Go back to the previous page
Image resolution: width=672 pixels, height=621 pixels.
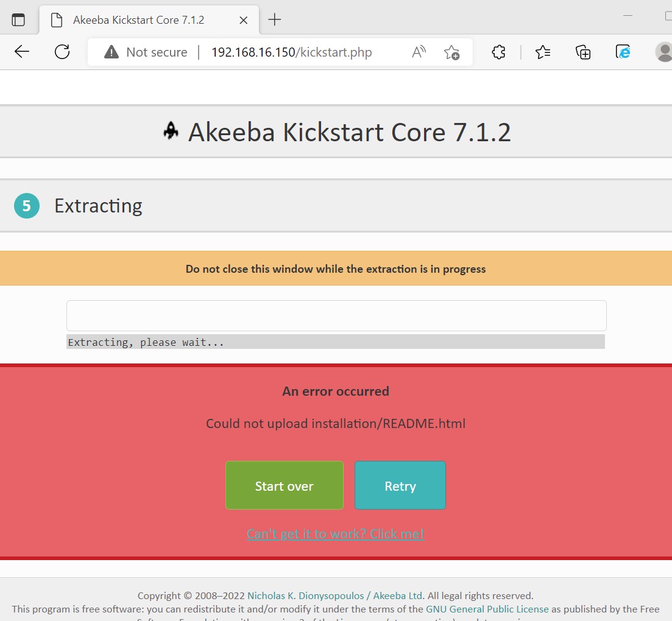click(x=22, y=52)
